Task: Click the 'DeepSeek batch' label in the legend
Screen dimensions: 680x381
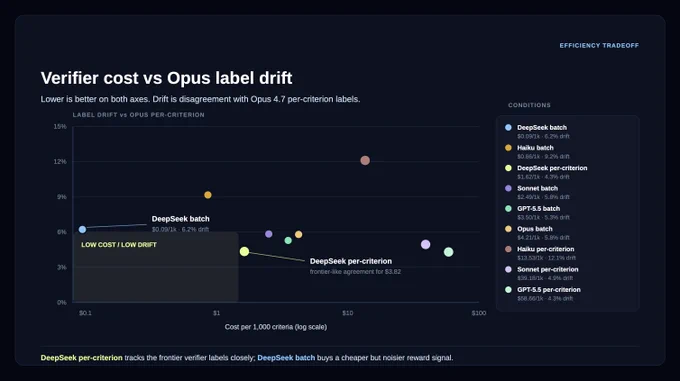Action: [542, 127]
